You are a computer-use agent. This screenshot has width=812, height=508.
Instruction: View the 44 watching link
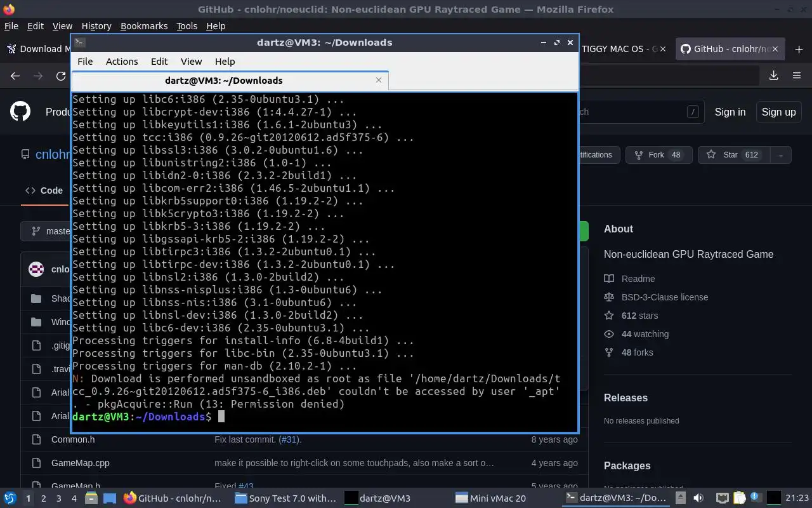click(645, 334)
